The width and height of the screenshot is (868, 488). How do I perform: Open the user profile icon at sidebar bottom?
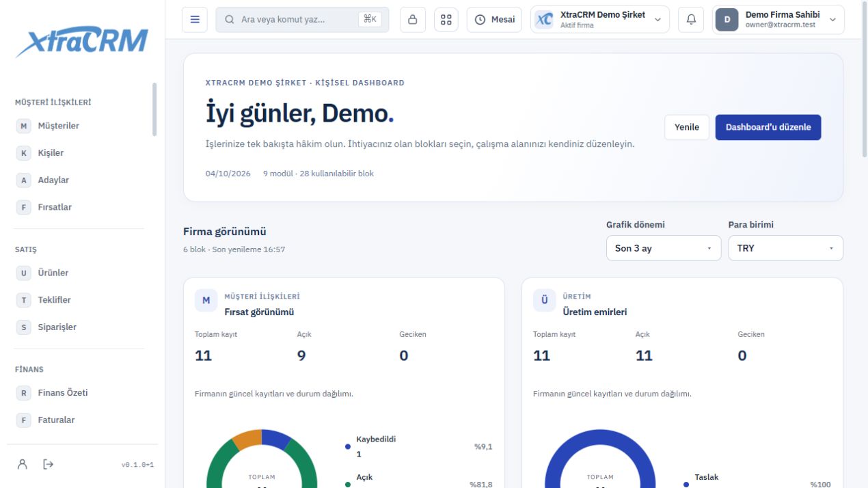[23, 464]
